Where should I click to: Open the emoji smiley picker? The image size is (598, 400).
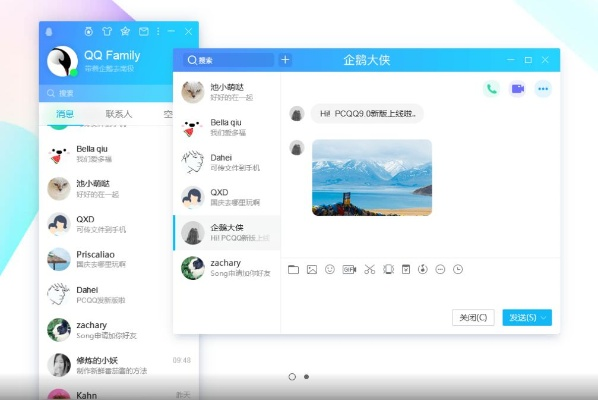[330, 270]
